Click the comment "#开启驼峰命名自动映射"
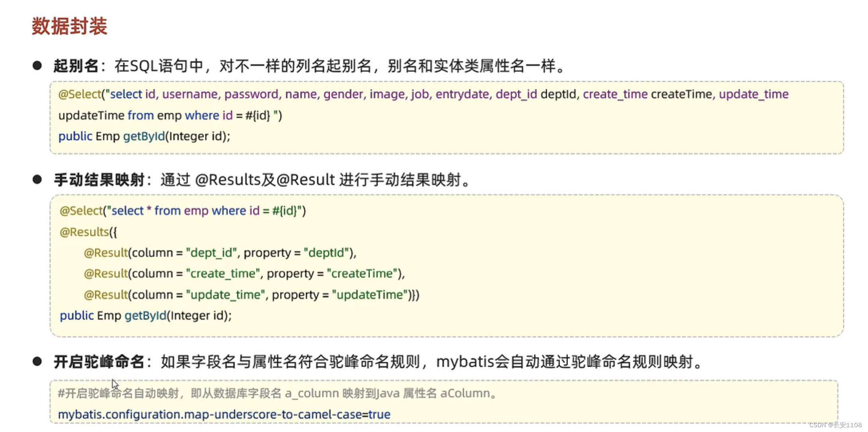Viewport: 868px width, 432px height. coord(118,394)
